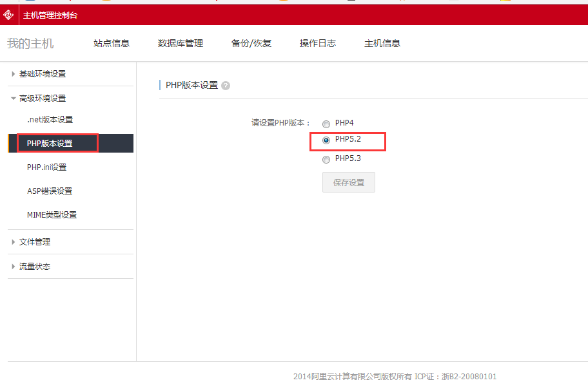This screenshot has width=588, height=387.
Task: Open the 站点信息 tab
Action: pyautogui.click(x=112, y=43)
